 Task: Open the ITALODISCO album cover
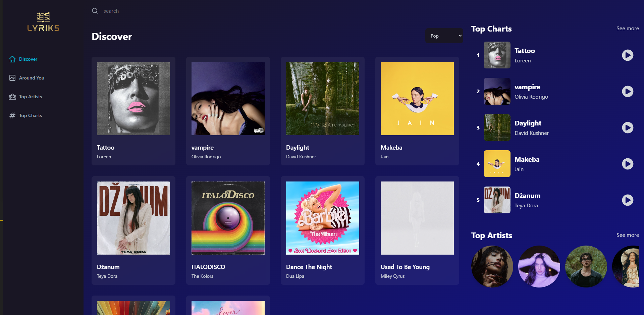coord(228,218)
